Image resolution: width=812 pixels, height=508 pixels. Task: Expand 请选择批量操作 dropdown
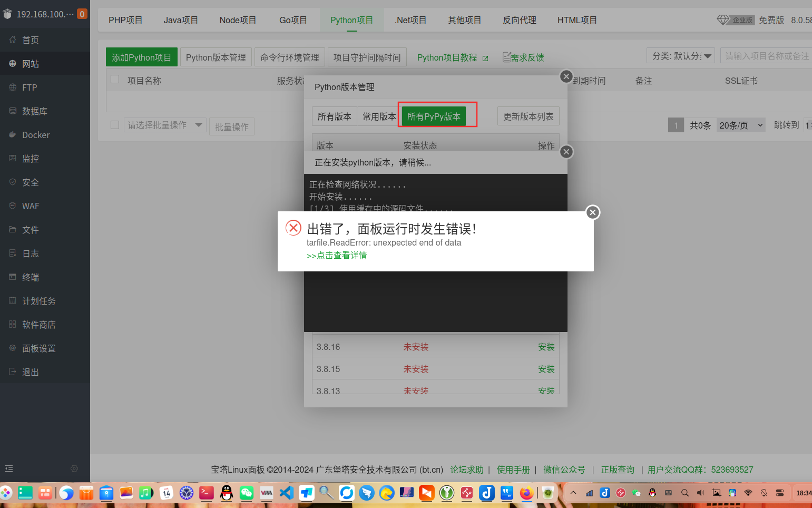click(x=165, y=125)
